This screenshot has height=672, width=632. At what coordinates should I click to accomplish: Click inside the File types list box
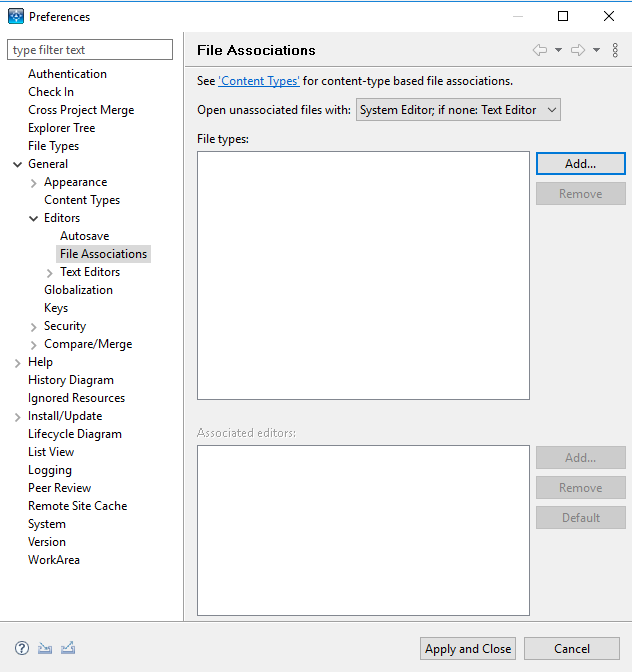(x=363, y=275)
